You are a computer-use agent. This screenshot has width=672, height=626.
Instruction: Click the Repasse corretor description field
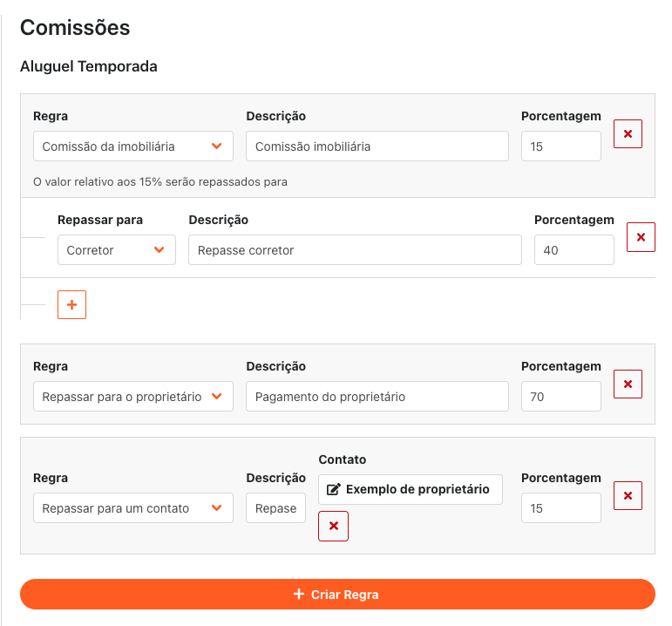click(355, 250)
